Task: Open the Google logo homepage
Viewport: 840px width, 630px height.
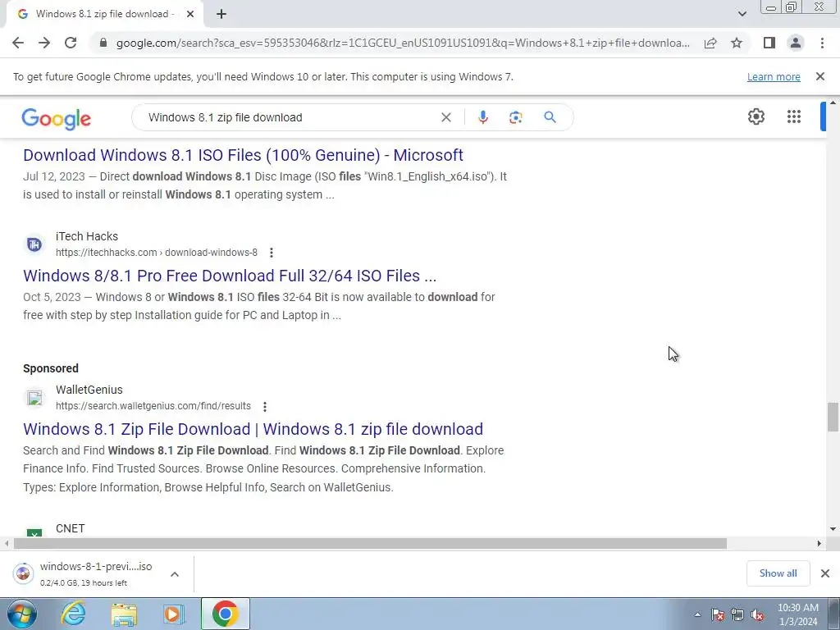Action: pos(57,118)
